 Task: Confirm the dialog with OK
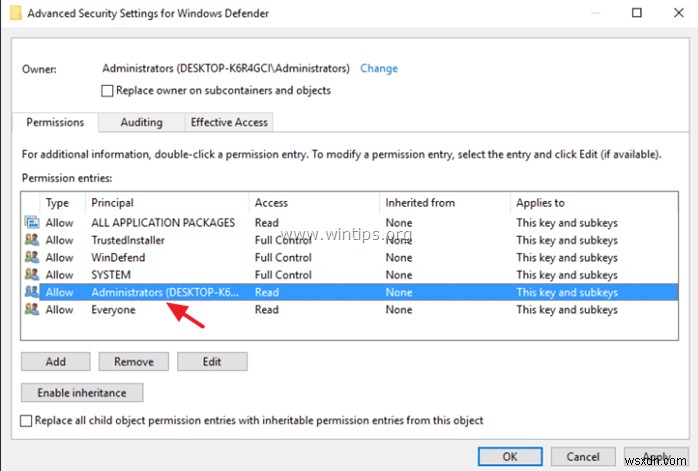(509, 457)
